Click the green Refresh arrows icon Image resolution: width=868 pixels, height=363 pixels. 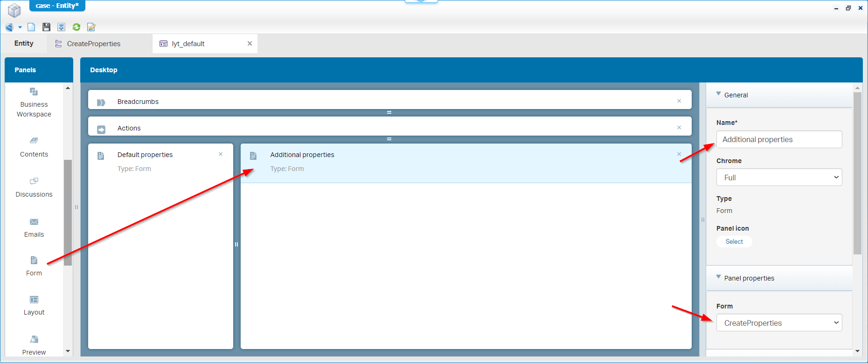[x=76, y=27]
